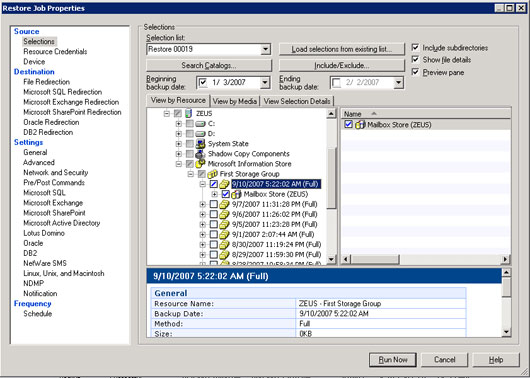Image resolution: width=530 pixels, height=378 pixels.
Task: Uncheck Mailbox Store in the Name list
Action: click(x=348, y=124)
